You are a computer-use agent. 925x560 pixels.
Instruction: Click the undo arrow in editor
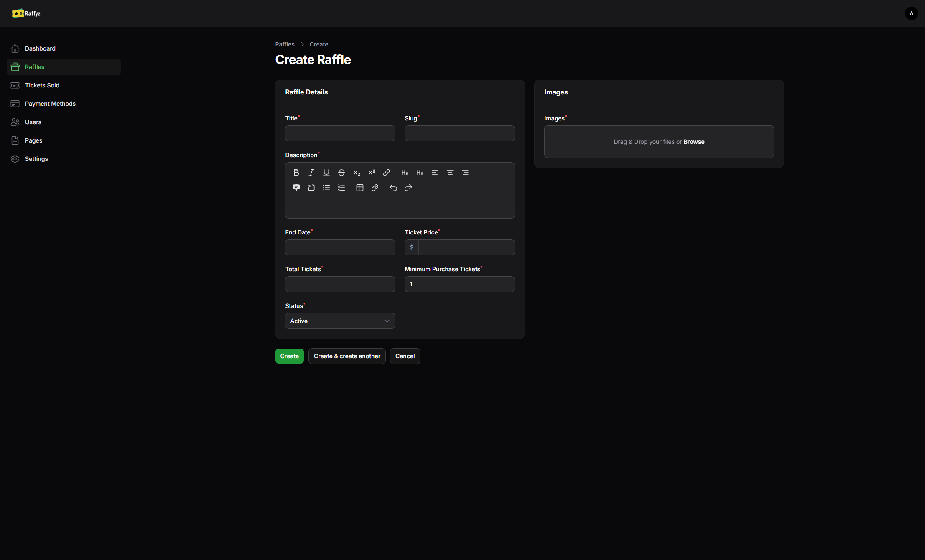(x=393, y=188)
